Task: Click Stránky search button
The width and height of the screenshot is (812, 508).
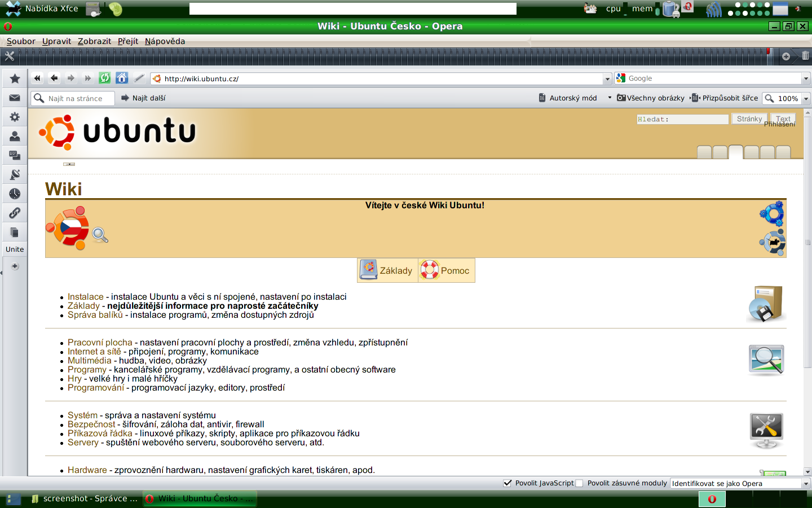Action: pyautogui.click(x=749, y=119)
